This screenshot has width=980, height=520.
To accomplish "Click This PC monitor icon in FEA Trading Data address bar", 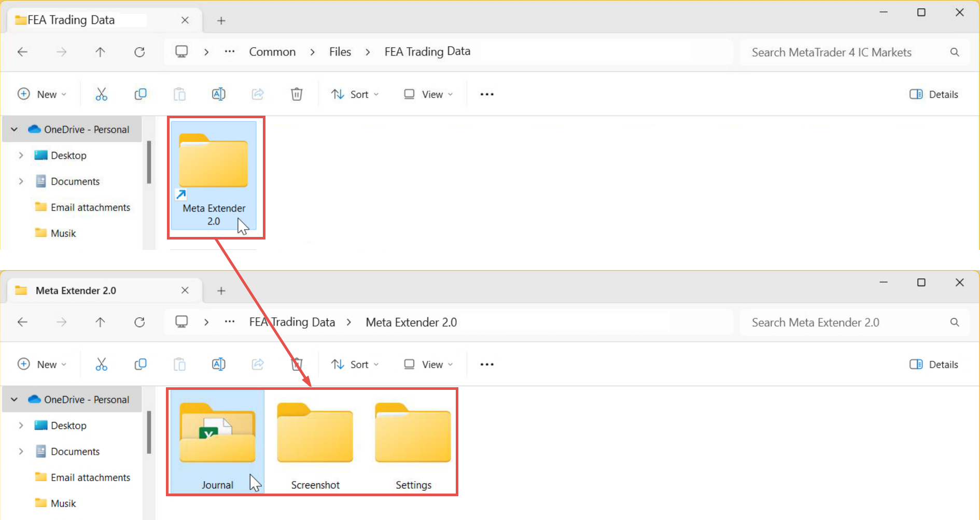I will pos(181,52).
